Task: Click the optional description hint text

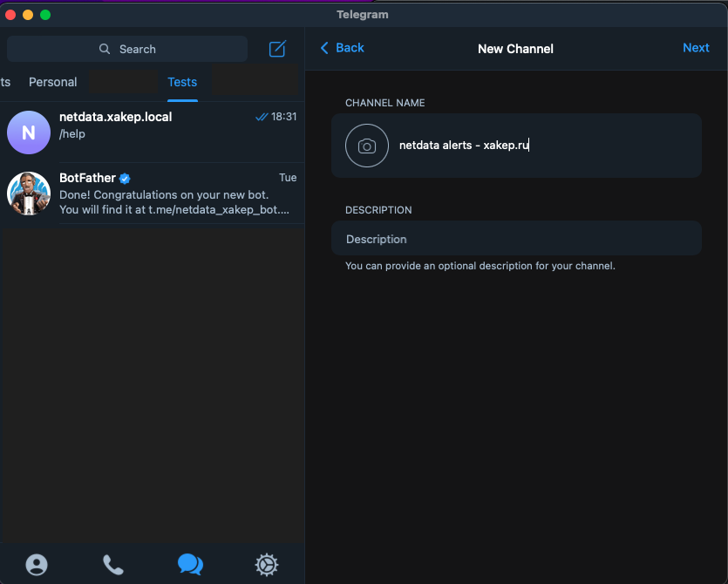Action: [480, 266]
